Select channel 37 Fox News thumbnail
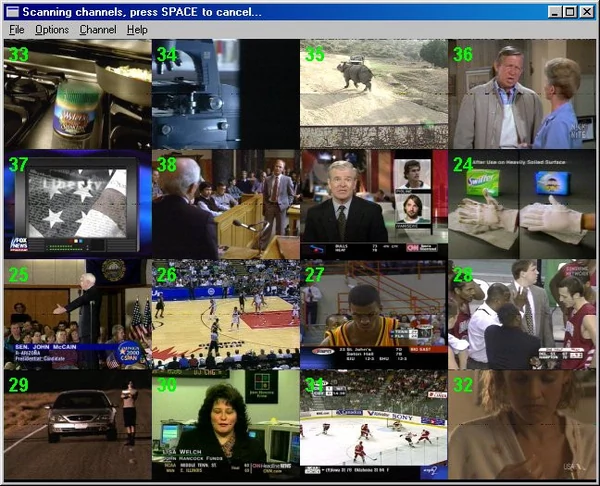 pos(78,204)
